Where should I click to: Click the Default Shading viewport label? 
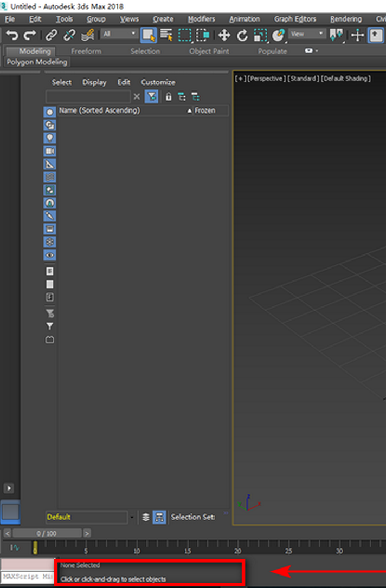tap(346, 79)
